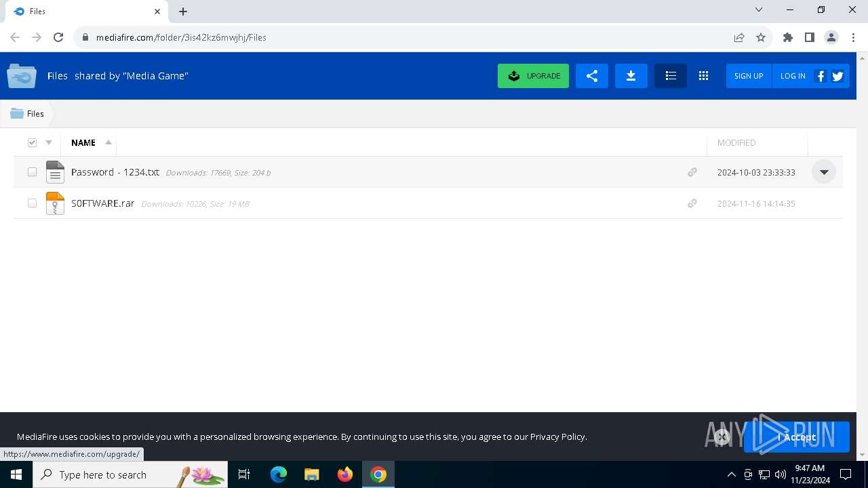This screenshot has width=868, height=488.
Task: Open the S0FTWARE.rar file link
Action: [x=103, y=203]
